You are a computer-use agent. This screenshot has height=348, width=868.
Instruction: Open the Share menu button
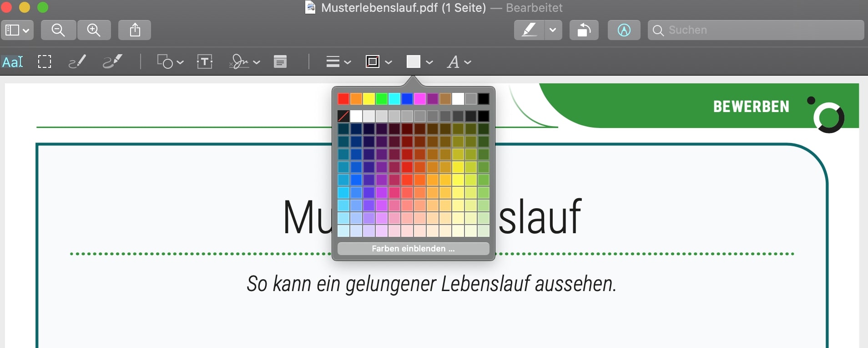(x=135, y=30)
